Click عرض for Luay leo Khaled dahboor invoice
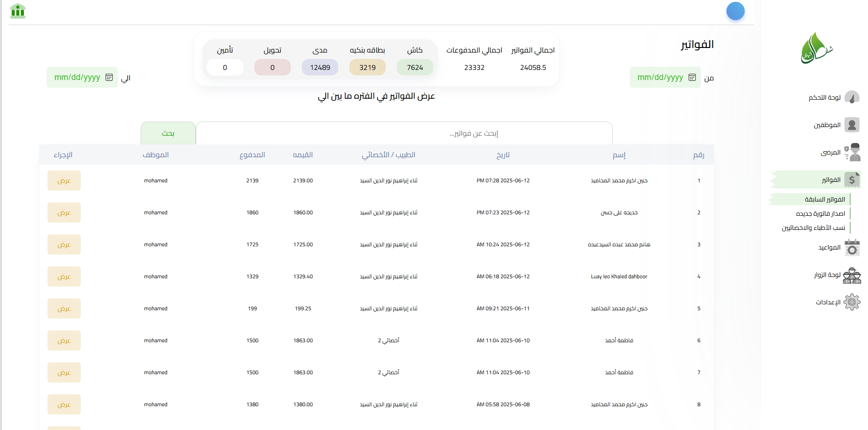 click(64, 276)
